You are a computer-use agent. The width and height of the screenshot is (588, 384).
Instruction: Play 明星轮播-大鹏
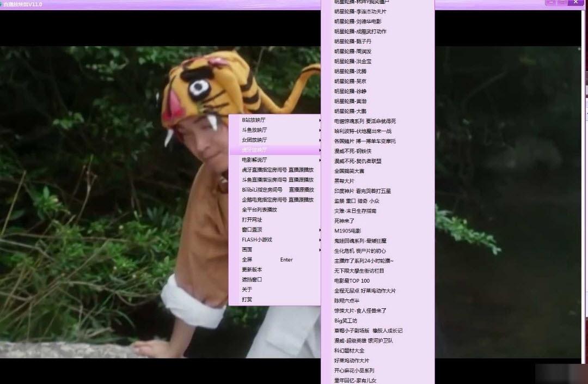tap(378, 111)
